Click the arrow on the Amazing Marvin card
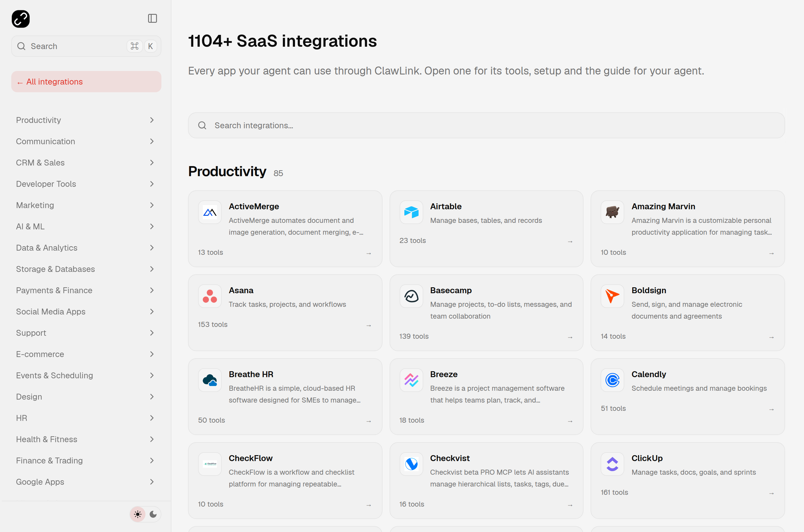The image size is (804, 532). pos(771,254)
